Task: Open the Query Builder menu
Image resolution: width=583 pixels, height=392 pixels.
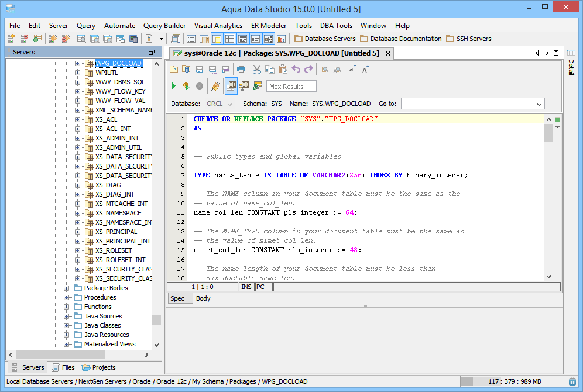Action: (x=164, y=26)
